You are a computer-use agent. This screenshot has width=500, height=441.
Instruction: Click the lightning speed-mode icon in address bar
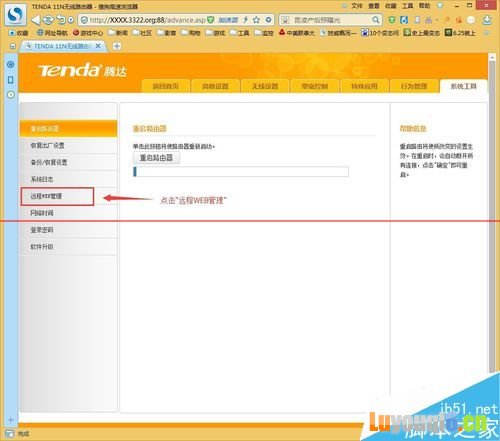246,20
